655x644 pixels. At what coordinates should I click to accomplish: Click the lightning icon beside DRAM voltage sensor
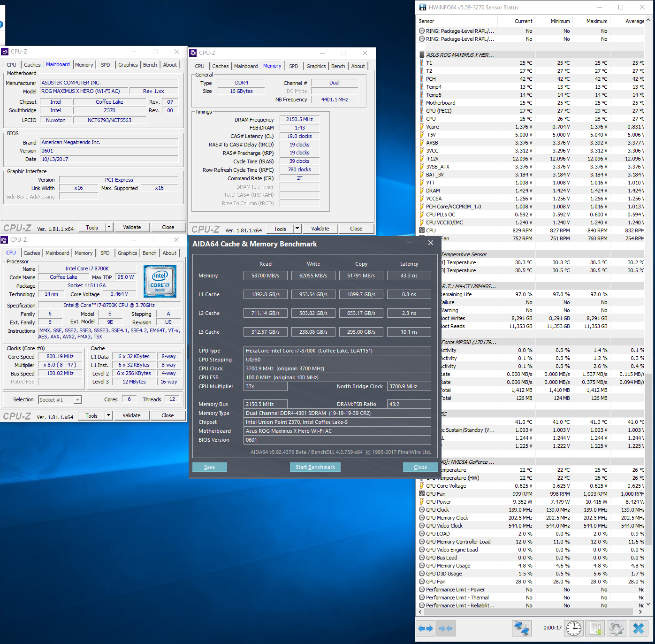click(x=422, y=191)
